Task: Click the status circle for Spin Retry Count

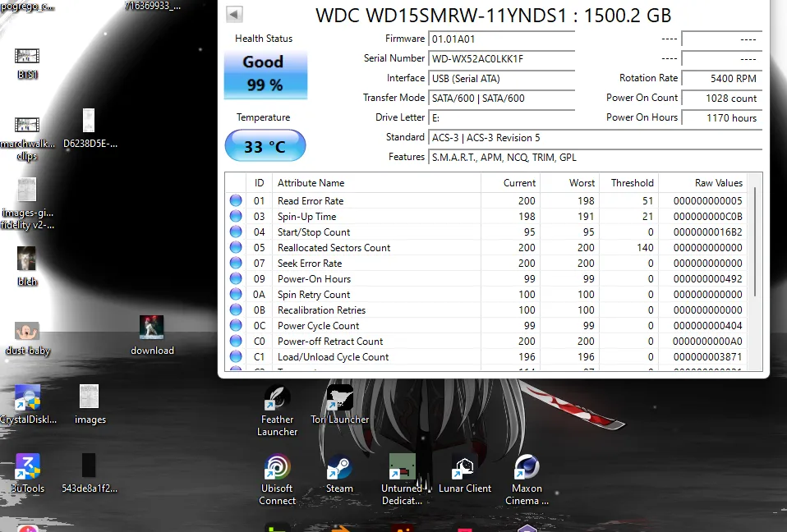Action: click(236, 294)
